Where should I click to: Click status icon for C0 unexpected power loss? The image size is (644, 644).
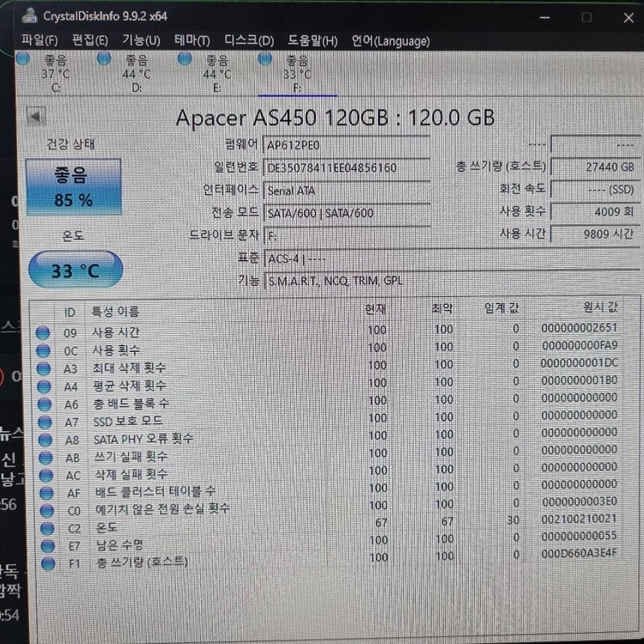click(x=47, y=511)
